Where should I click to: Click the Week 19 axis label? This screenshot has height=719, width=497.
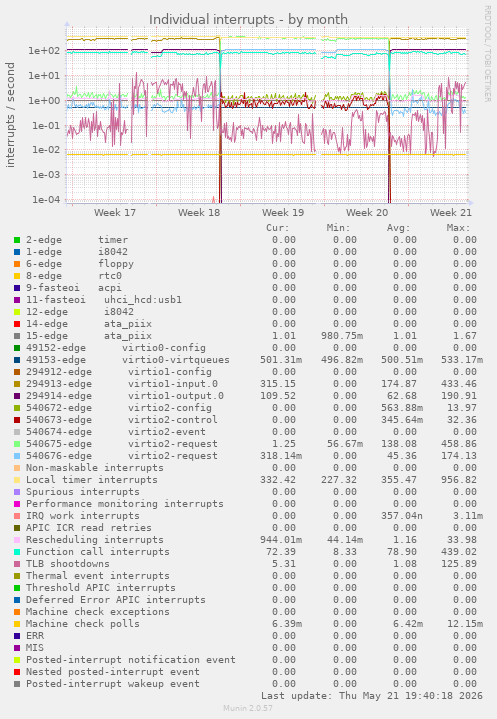click(283, 213)
